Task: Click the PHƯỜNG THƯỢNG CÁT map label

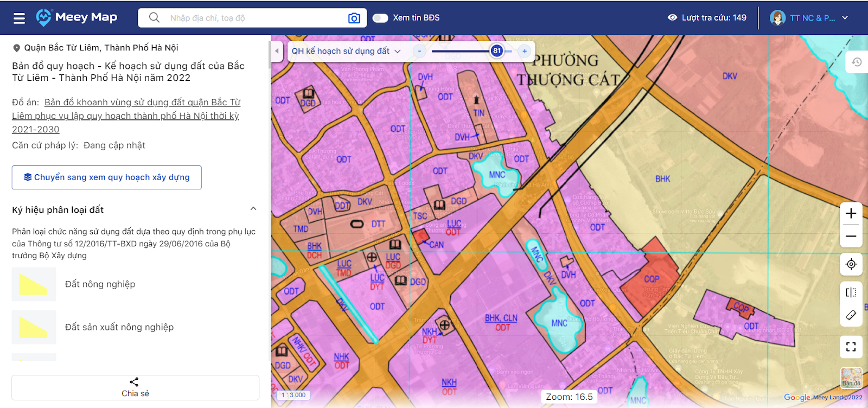Action: [x=567, y=71]
